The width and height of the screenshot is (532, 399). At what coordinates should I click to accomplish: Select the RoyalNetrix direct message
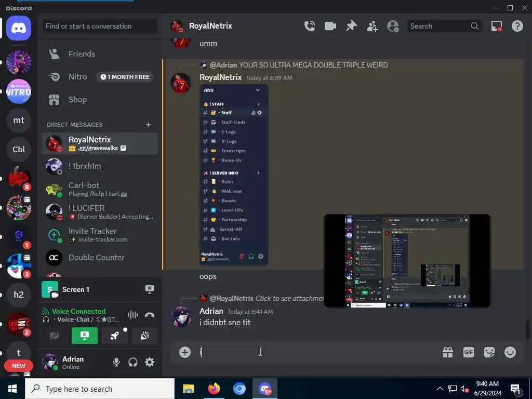100,143
